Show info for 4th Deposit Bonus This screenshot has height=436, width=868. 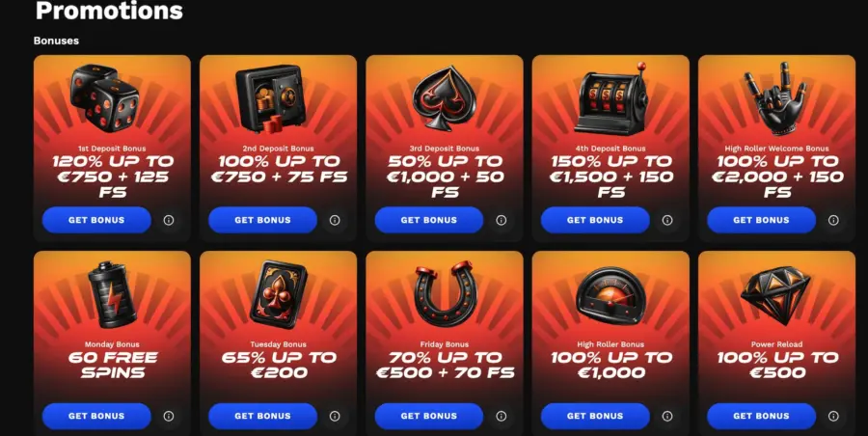[x=667, y=220]
